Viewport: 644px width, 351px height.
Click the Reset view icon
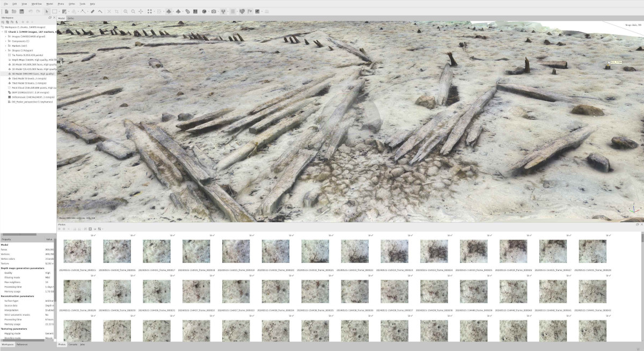[141, 11]
